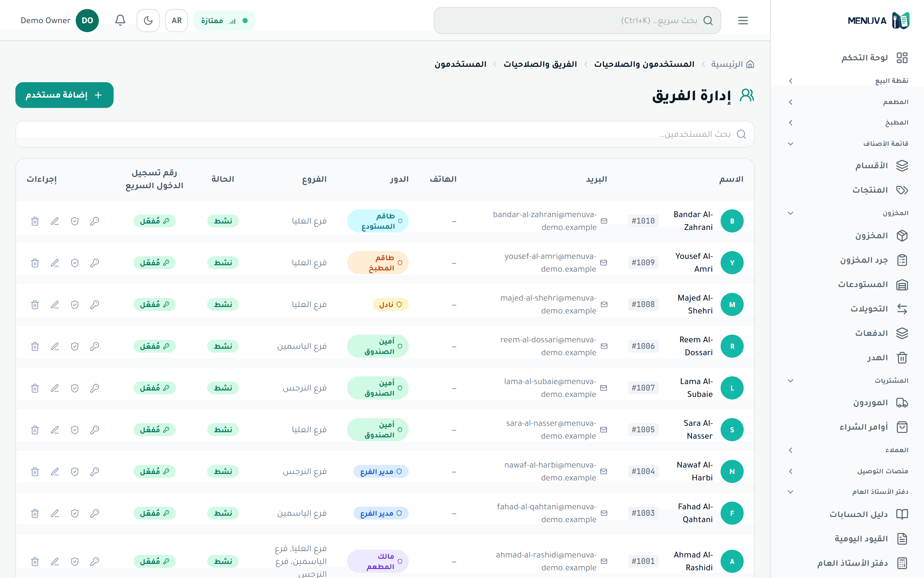Open لوحة التحكم in sidebar
This screenshot has height=578, width=924.
tap(848, 58)
